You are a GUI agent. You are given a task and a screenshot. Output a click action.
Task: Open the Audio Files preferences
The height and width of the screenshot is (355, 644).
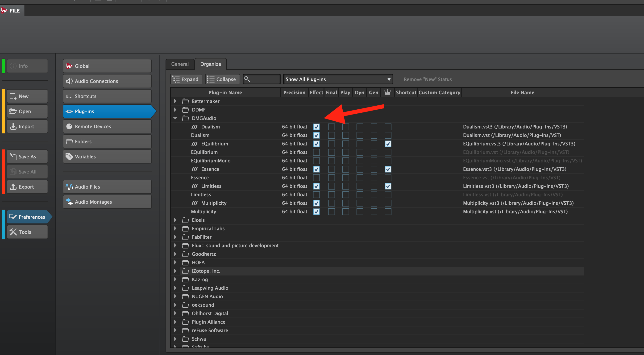[107, 186]
